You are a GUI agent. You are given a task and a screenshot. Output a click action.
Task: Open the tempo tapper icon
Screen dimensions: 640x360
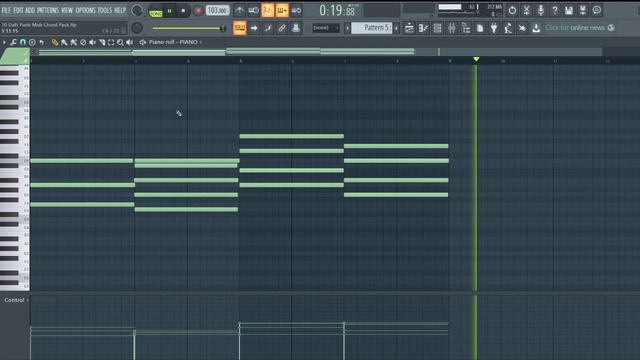[508, 28]
